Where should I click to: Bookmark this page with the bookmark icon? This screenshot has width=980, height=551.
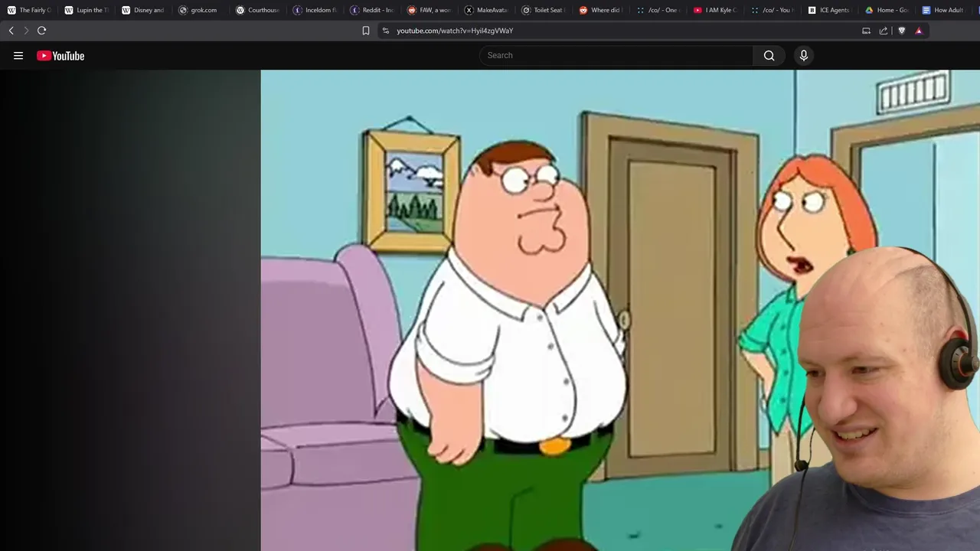tap(365, 31)
